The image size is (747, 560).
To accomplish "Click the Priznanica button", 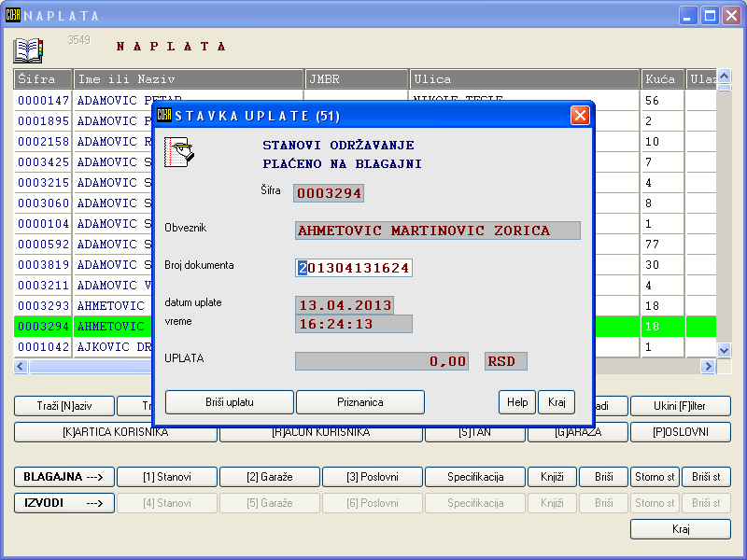I will 360,402.
